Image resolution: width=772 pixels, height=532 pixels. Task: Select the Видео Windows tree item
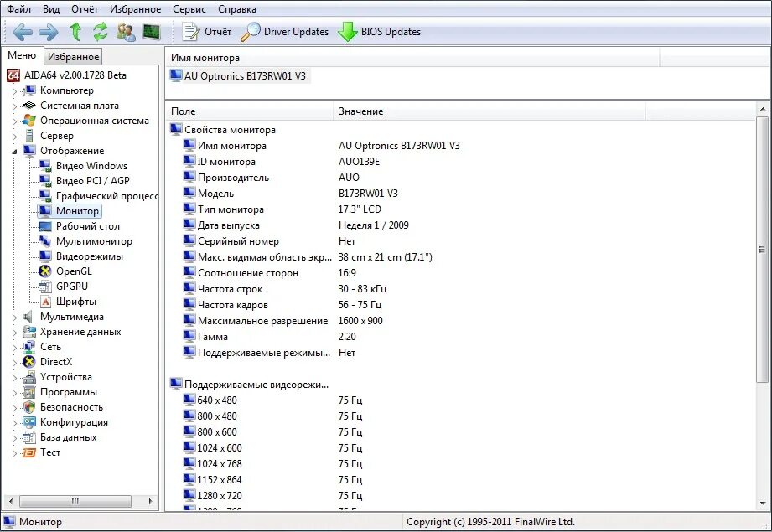point(91,166)
